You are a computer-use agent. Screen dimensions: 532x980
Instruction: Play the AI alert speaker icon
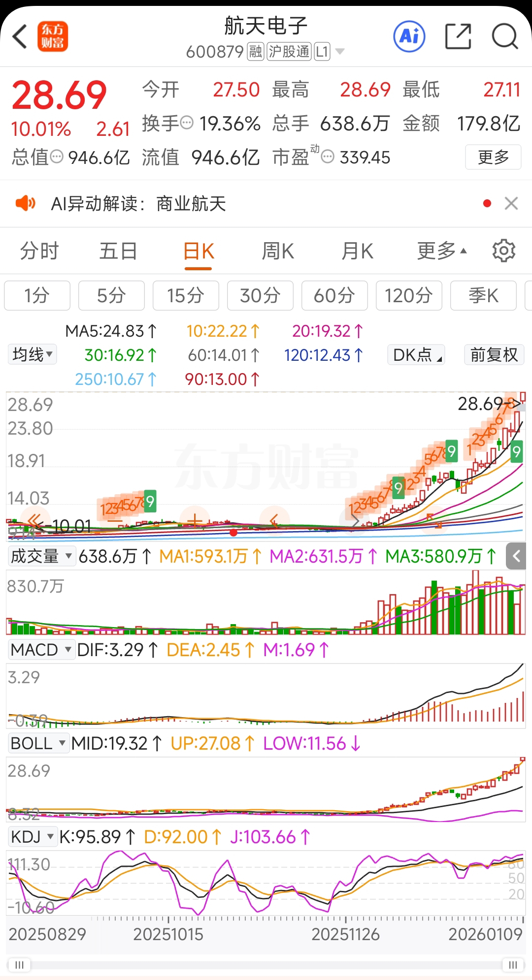26,203
